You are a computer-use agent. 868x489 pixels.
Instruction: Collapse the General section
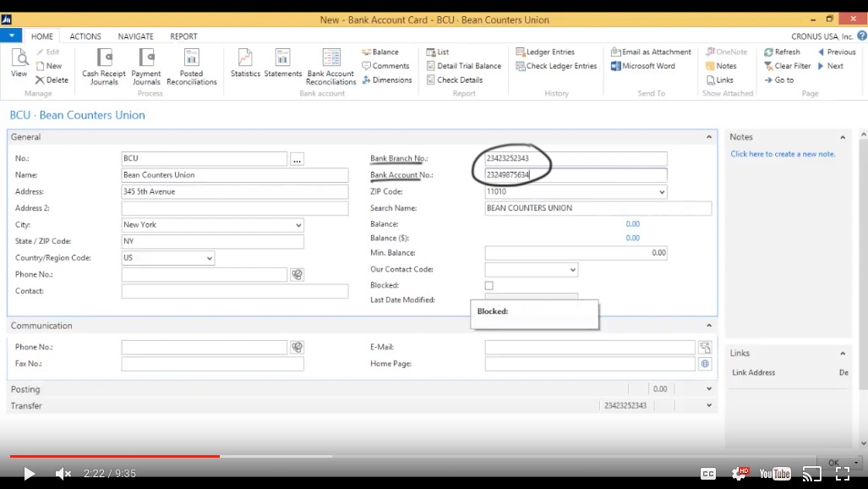[708, 136]
